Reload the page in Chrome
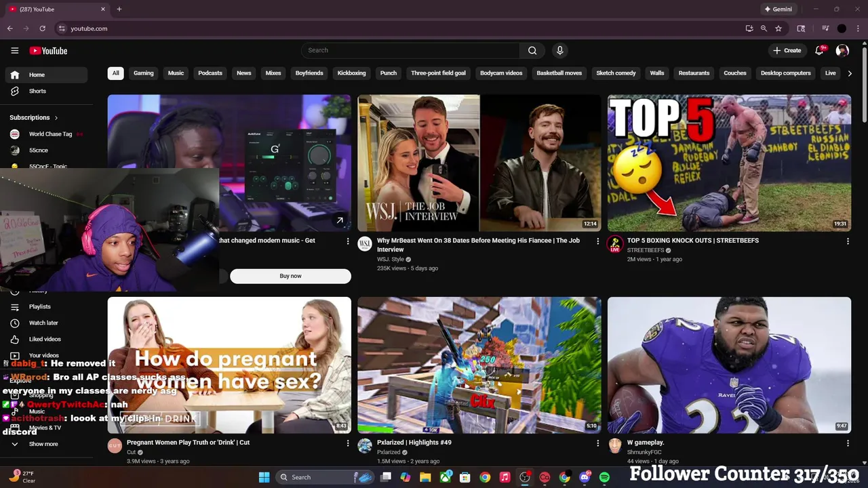 [42, 28]
